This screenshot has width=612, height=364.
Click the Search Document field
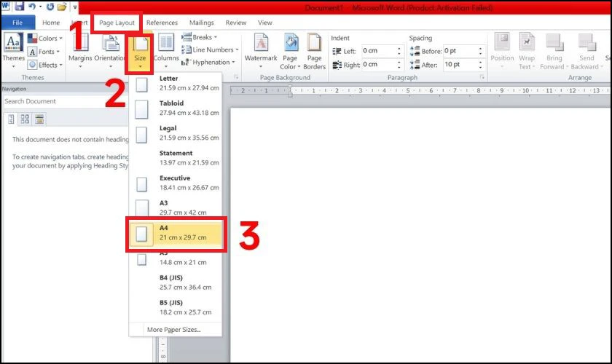(64, 101)
